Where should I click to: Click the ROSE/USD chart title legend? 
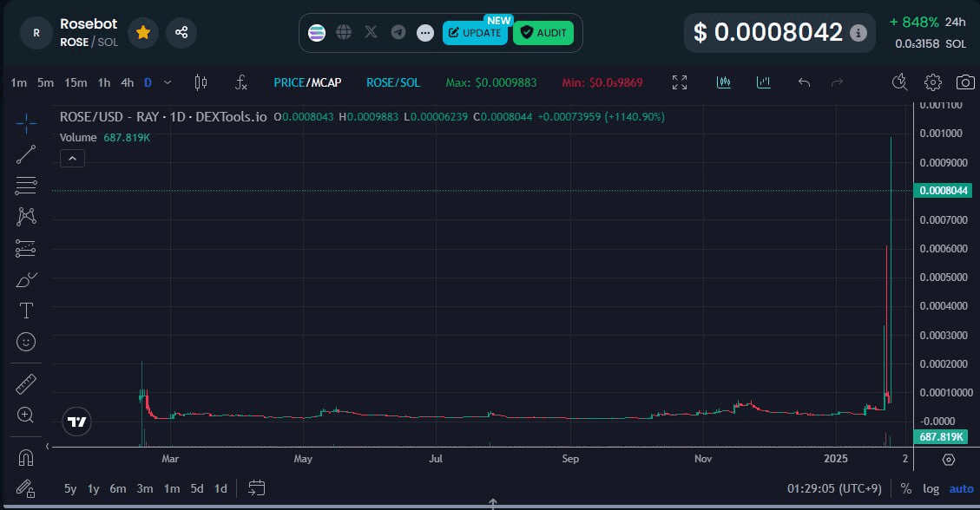click(163, 117)
